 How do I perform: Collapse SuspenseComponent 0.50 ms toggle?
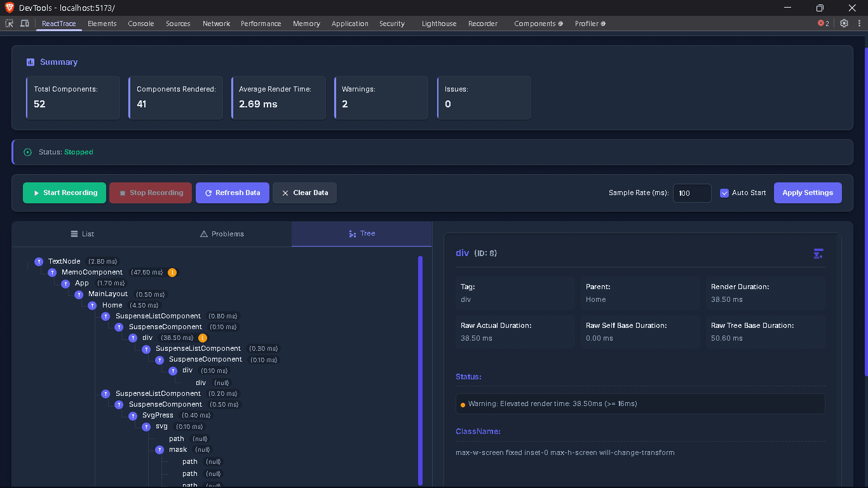[x=119, y=405]
